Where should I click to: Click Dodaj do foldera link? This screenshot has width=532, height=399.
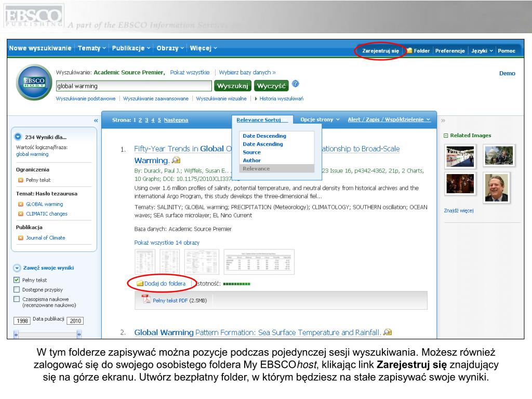(165, 284)
